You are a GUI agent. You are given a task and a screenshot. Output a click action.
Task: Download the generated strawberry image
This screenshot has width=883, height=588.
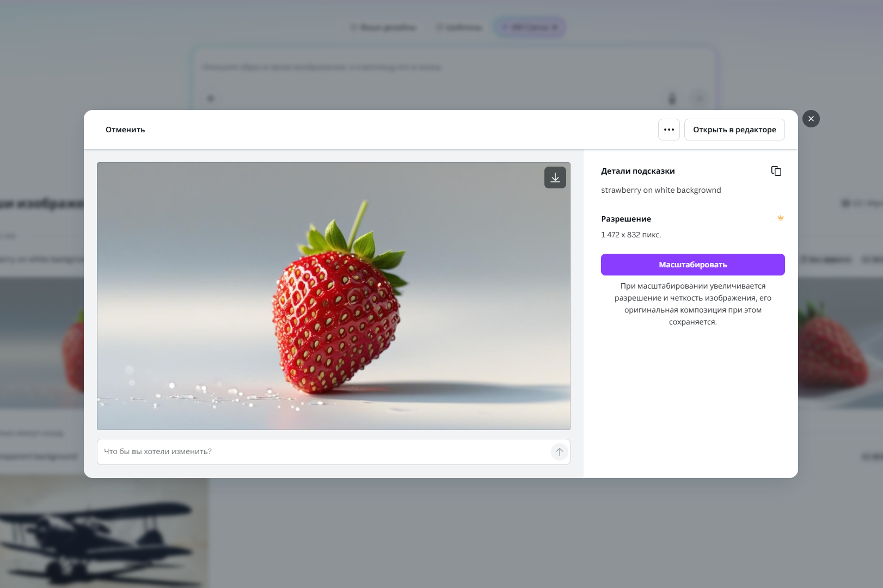(x=555, y=177)
